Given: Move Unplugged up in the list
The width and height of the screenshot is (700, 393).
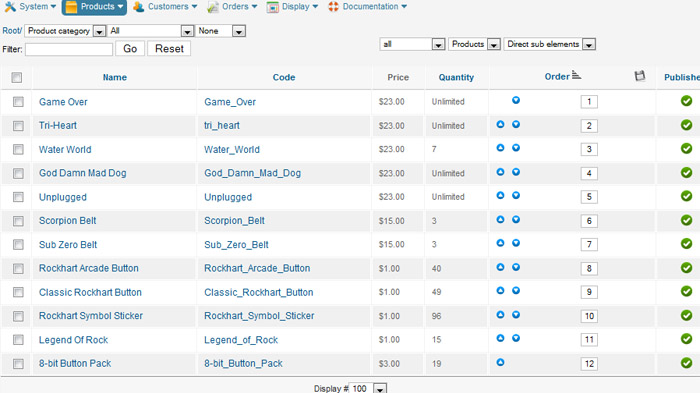Looking at the screenshot, I should [500, 195].
